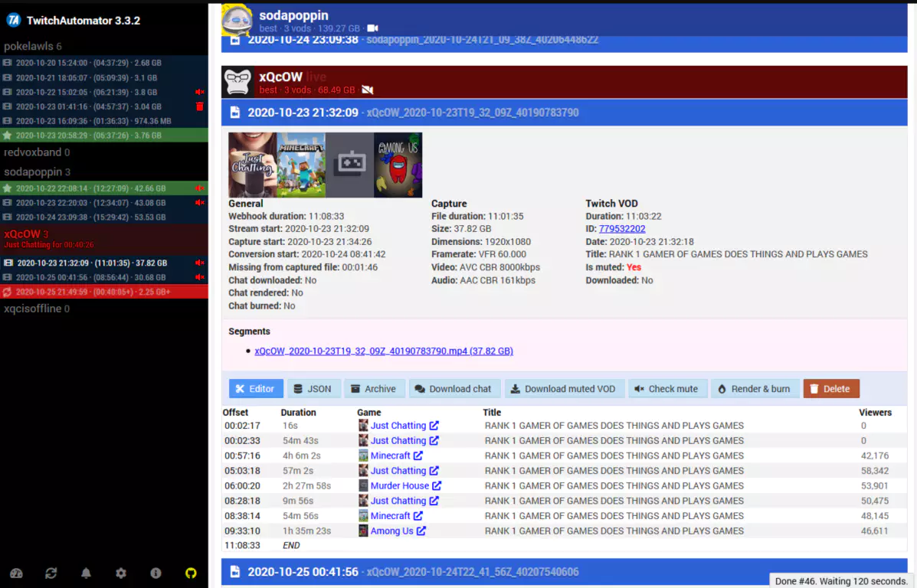
Task: Click the info icon in sidebar footer
Action: pos(156,573)
